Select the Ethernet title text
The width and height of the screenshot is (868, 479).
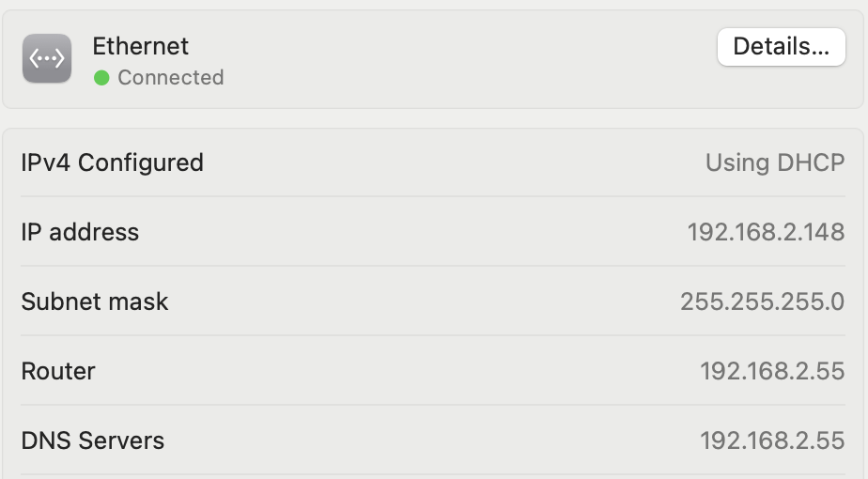(x=141, y=46)
